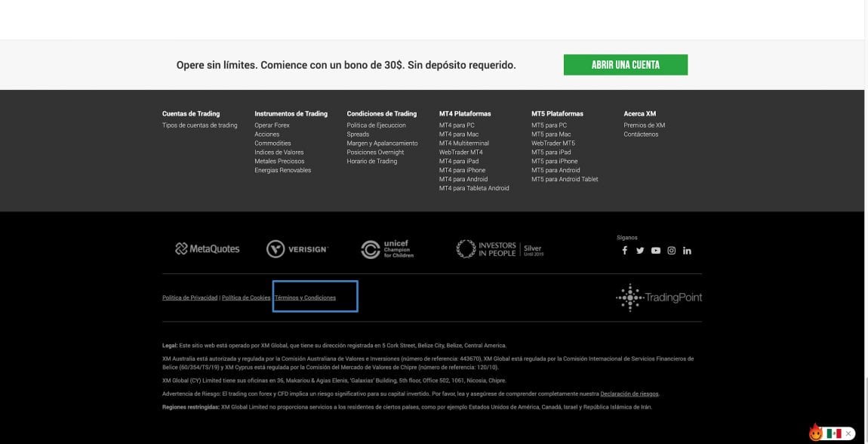
Task: Select MT4 Multiterminal footer item
Action: coord(463,143)
